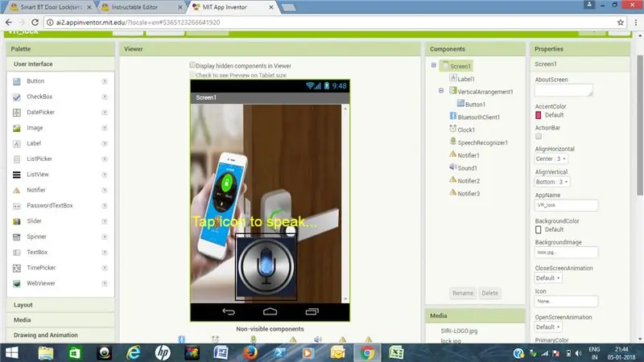The width and height of the screenshot is (644, 362).
Task: Open help for the Notifier component
Action: [105, 190]
